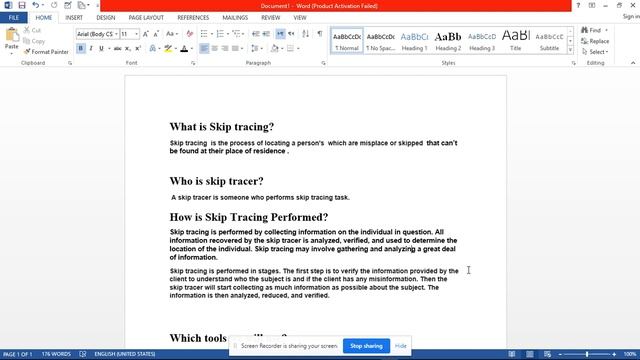Open Select dropdown in Editing
Screen dimensions: 640x360
pos(595,52)
